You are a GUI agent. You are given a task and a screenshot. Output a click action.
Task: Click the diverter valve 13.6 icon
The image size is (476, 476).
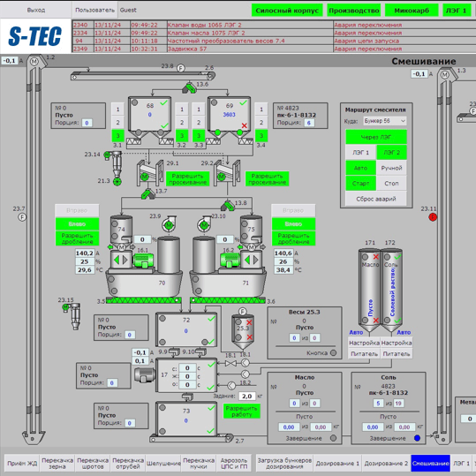(x=189, y=87)
